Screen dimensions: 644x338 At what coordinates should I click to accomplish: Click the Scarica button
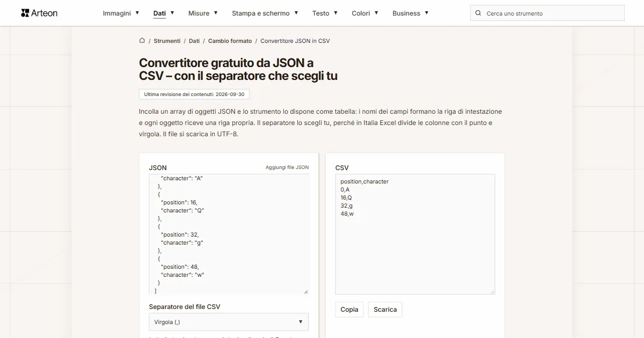coord(385,310)
